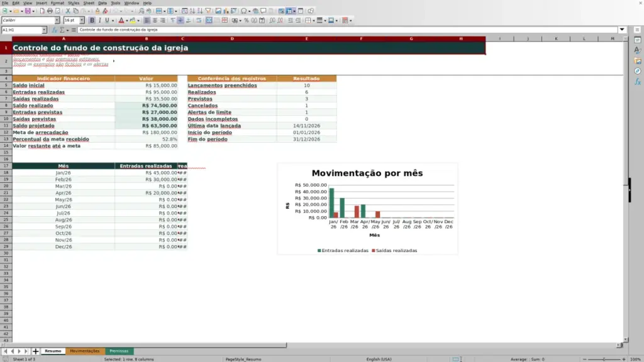
Task: Click the Print icon in the toolbar
Action: (x=50, y=11)
